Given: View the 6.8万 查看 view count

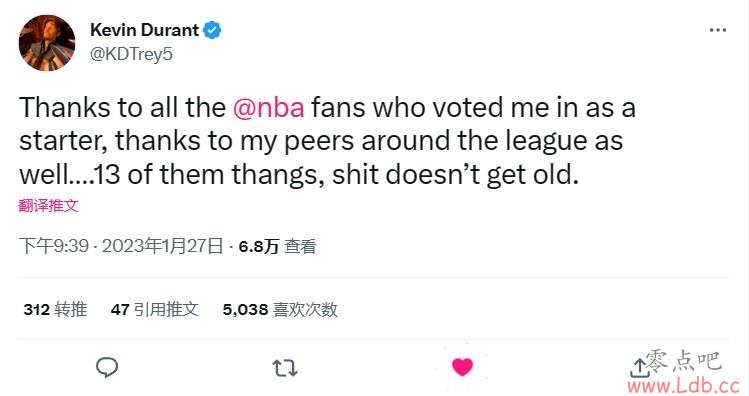Looking at the screenshot, I should click(277, 246).
